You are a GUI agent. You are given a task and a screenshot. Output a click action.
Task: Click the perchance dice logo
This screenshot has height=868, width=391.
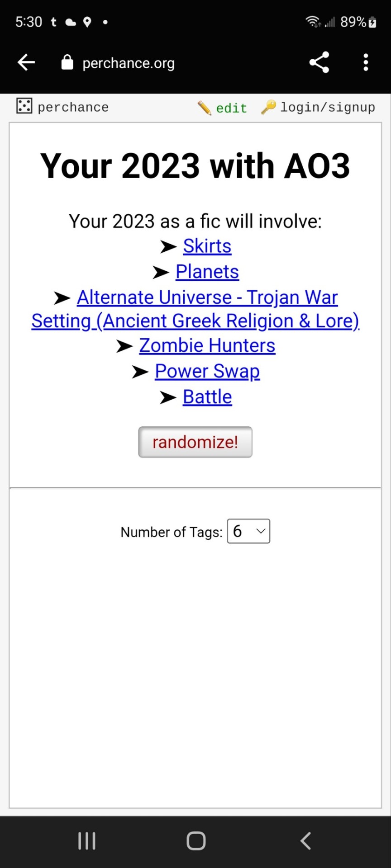(24, 106)
